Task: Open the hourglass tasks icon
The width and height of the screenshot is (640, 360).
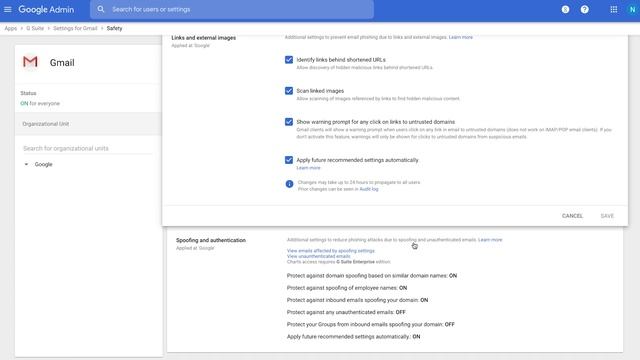Action: [x=565, y=9]
